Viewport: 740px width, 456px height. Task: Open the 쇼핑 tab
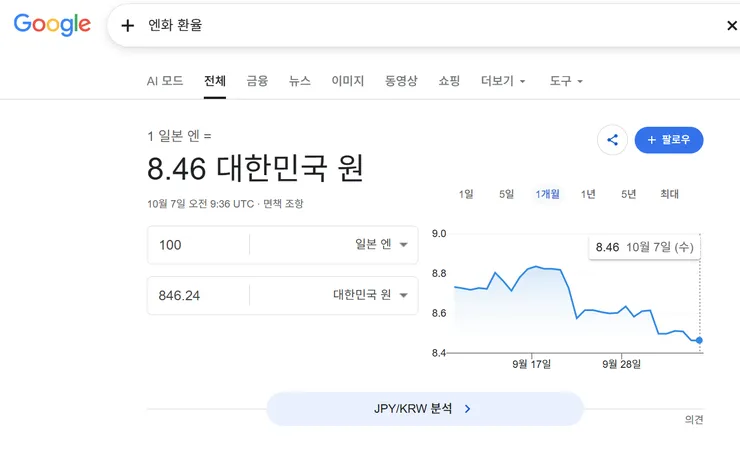click(x=449, y=81)
